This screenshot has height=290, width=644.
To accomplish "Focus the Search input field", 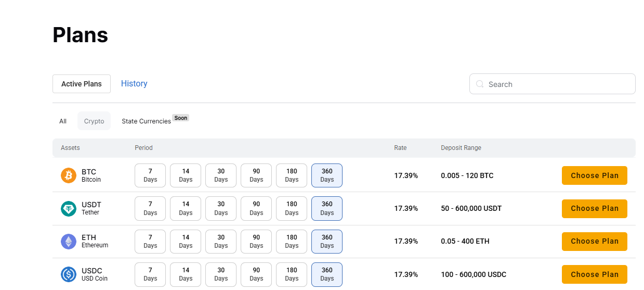I will click(553, 84).
